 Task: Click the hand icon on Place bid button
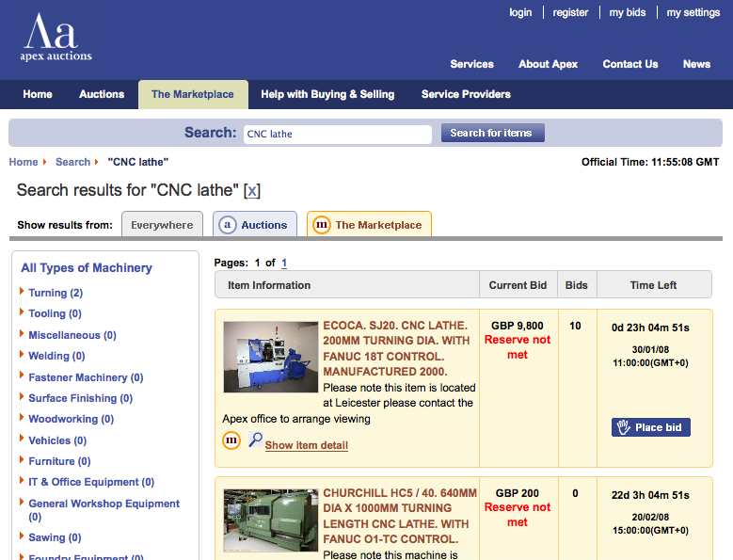tap(623, 427)
